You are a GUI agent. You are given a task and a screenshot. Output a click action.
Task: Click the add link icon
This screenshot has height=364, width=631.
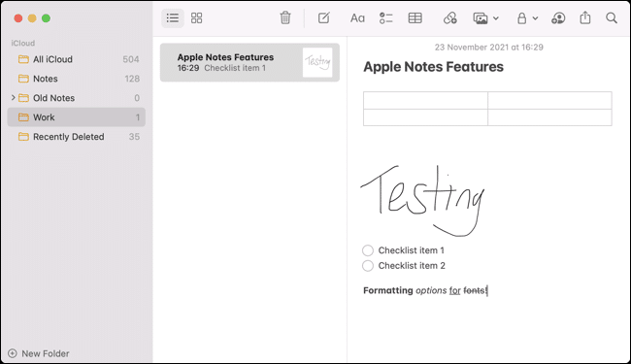tap(449, 18)
